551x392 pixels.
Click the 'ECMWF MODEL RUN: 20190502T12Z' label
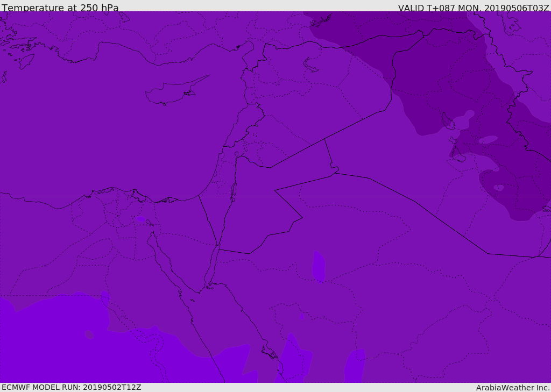coord(72,387)
